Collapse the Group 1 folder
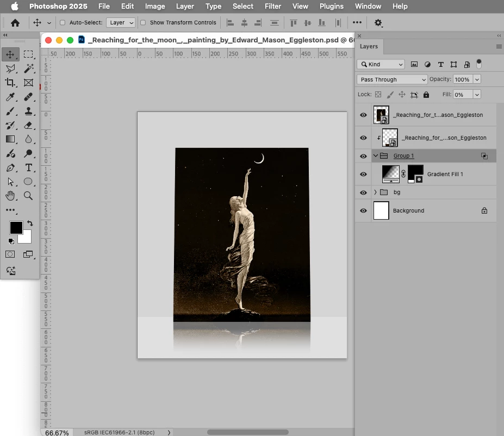 [x=376, y=156]
